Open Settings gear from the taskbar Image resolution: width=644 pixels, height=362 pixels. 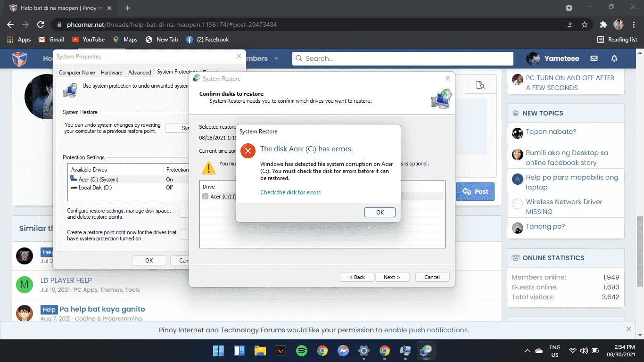click(x=363, y=351)
